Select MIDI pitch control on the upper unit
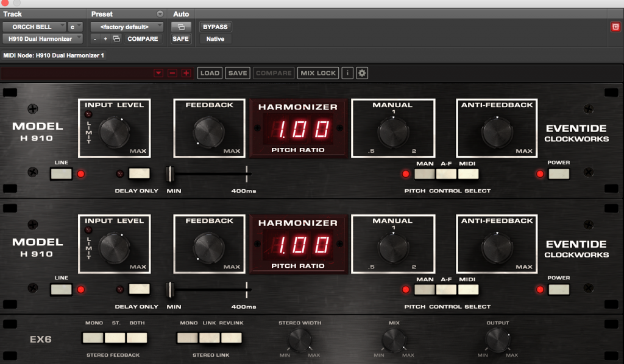This screenshot has width=624, height=364. pyautogui.click(x=468, y=174)
